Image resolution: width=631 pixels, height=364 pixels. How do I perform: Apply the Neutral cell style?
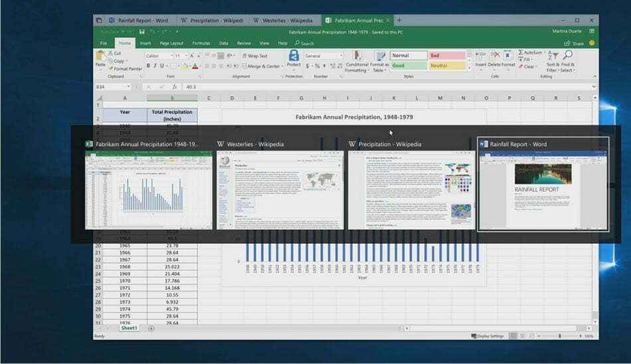[447, 66]
